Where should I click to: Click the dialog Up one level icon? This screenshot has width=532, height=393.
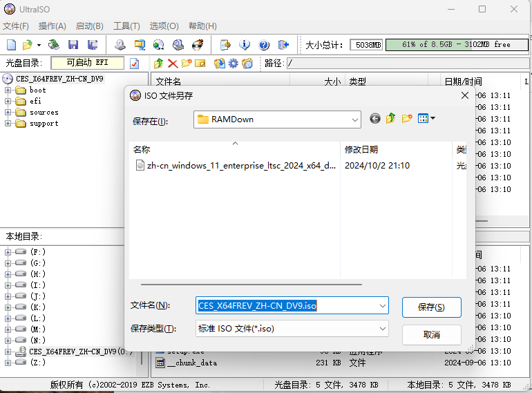(391, 118)
